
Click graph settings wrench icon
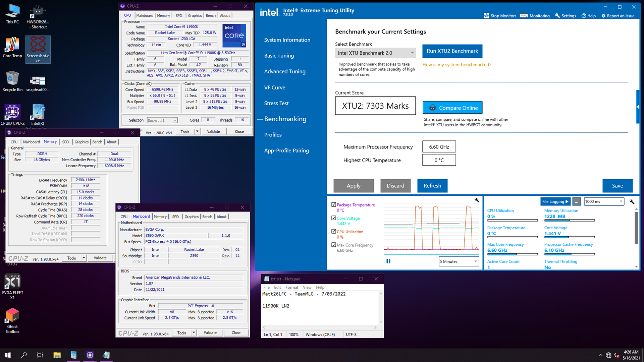tap(477, 200)
